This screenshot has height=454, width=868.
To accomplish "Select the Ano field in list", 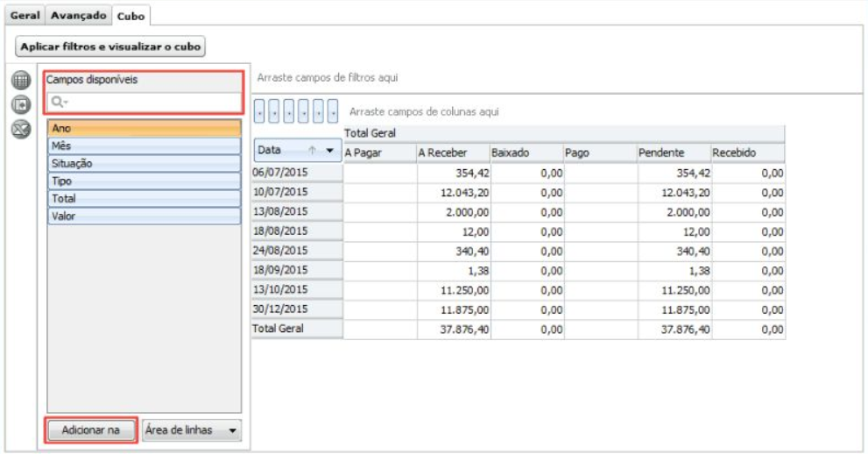I will [145, 129].
